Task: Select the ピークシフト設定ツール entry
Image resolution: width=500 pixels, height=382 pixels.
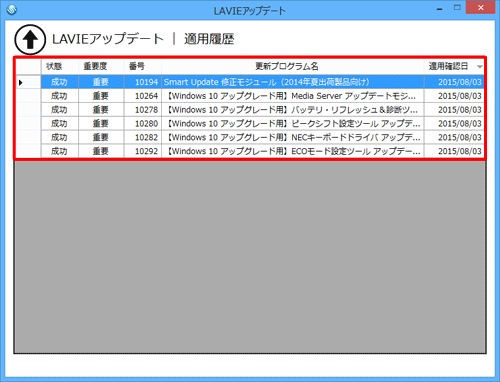Action: 293,124
